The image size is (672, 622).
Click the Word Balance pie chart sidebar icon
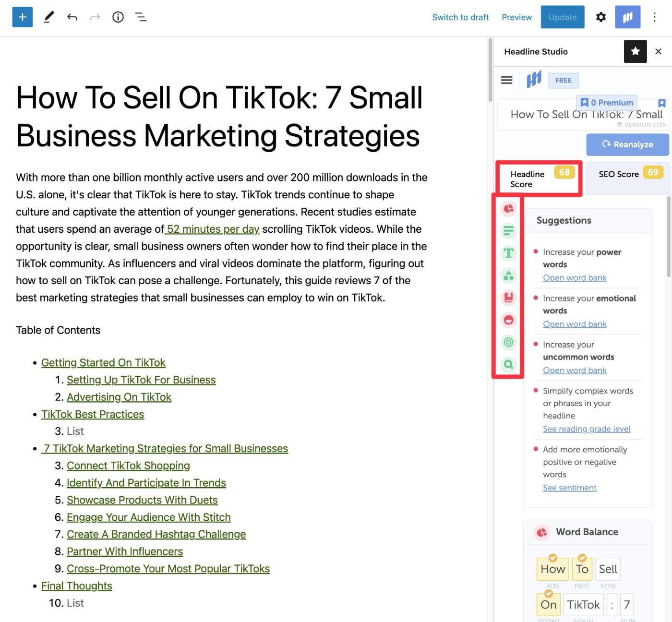pos(508,209)
